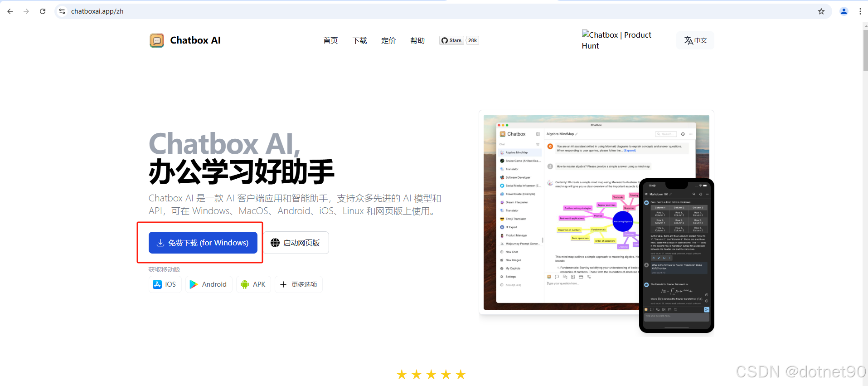Click the 获取移动版 label
Viewport: 868px width, 386px height.
pos(165,269)
